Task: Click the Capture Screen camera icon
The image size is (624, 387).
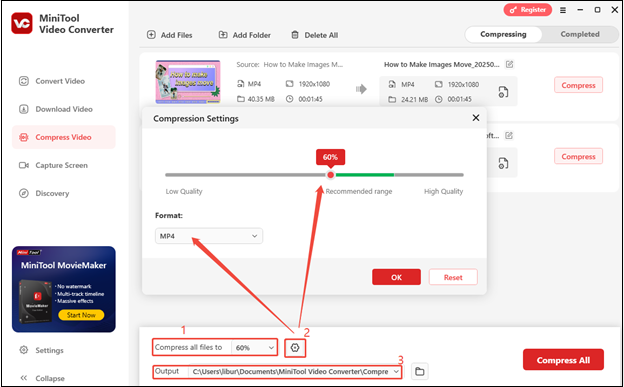Action: pyautogui.click(x=24, y=165)
